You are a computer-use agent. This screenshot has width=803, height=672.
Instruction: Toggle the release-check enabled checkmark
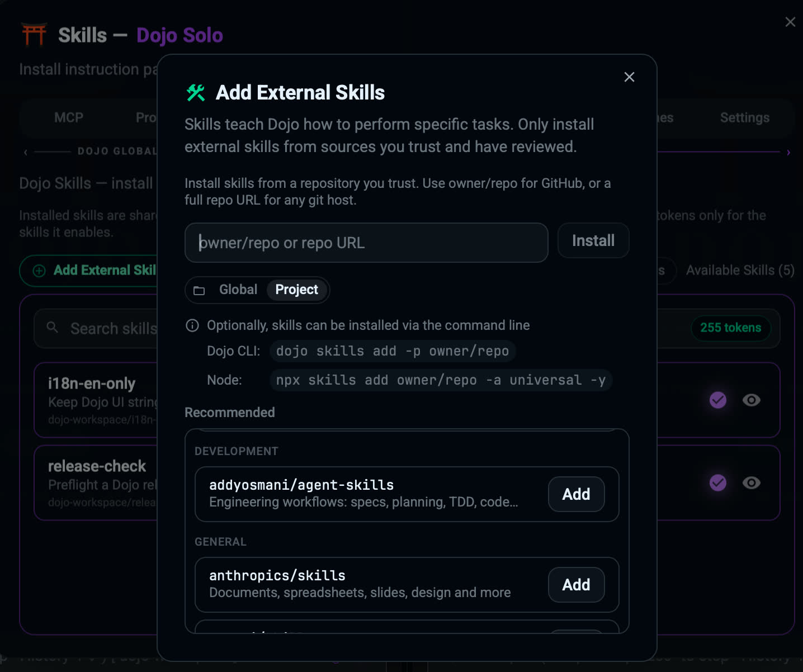[x=718, y=482]
